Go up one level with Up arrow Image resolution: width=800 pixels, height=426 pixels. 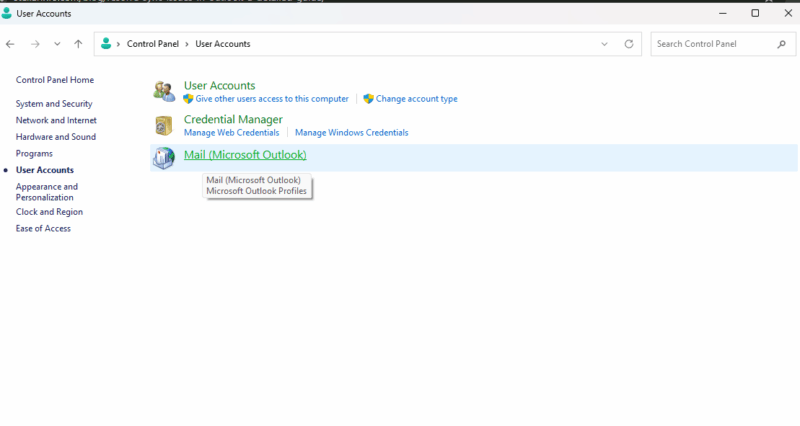coord(78,44)
